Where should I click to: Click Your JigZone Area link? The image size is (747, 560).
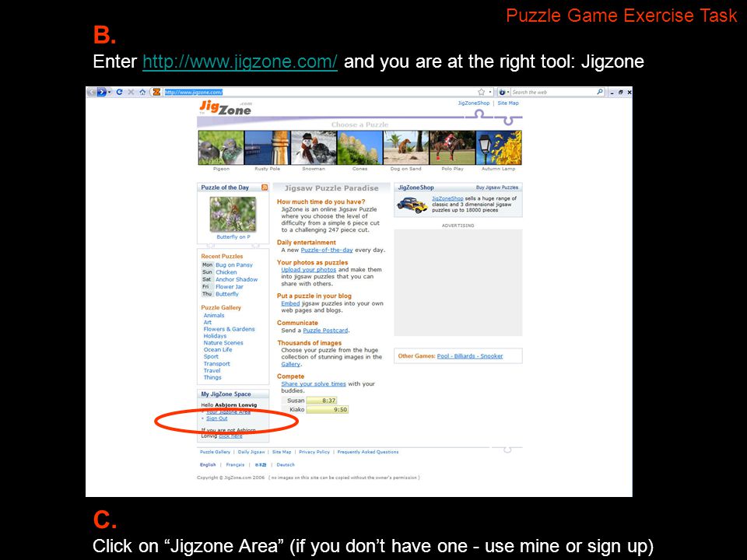coord(228,412)
